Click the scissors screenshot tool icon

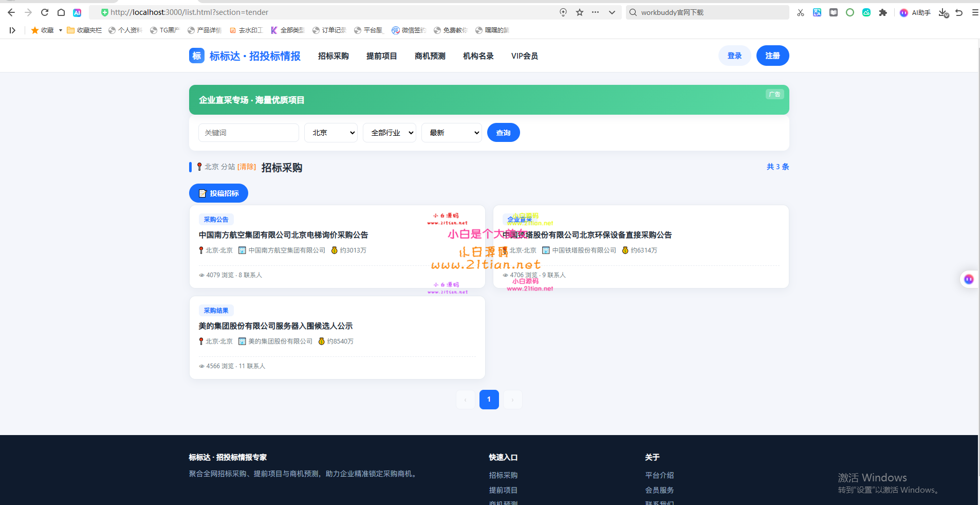801,12
